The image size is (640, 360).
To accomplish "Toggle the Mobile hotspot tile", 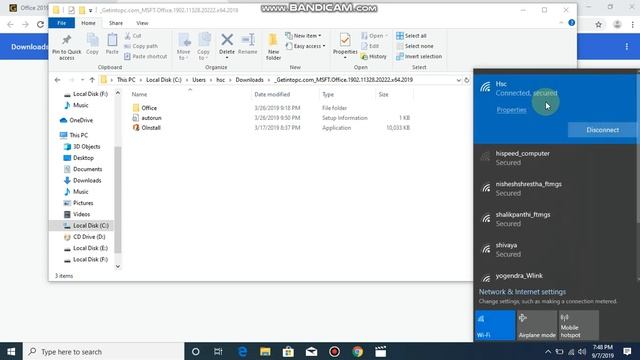I will coord(578,325).
